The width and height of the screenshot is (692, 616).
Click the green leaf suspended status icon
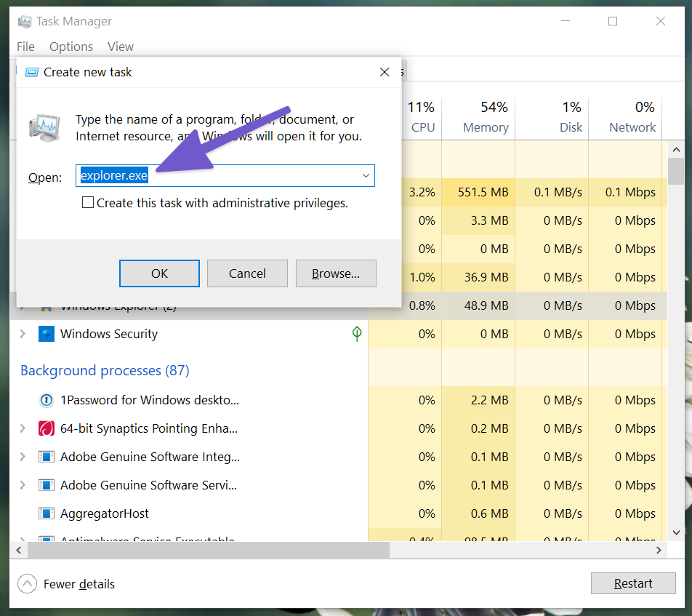point(357,333)
